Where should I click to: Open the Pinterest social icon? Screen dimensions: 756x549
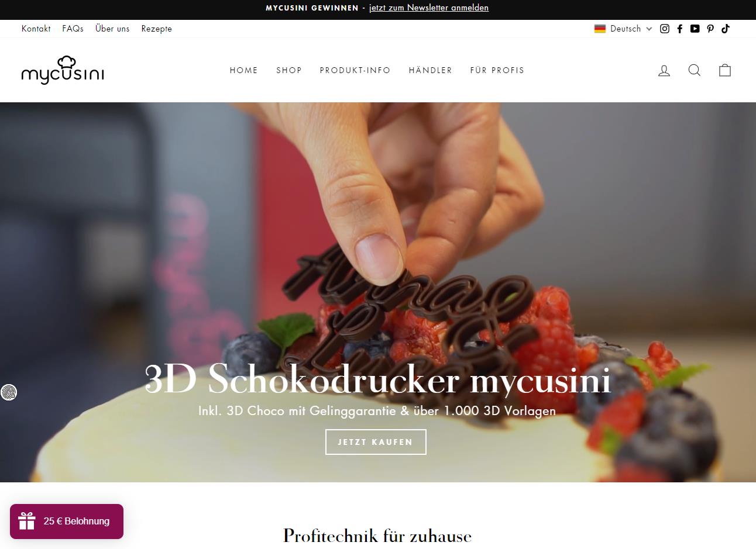click(710, 29)
